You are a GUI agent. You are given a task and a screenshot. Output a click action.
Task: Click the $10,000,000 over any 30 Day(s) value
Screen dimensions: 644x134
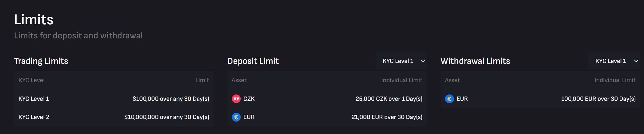click(x=167, y=117)
